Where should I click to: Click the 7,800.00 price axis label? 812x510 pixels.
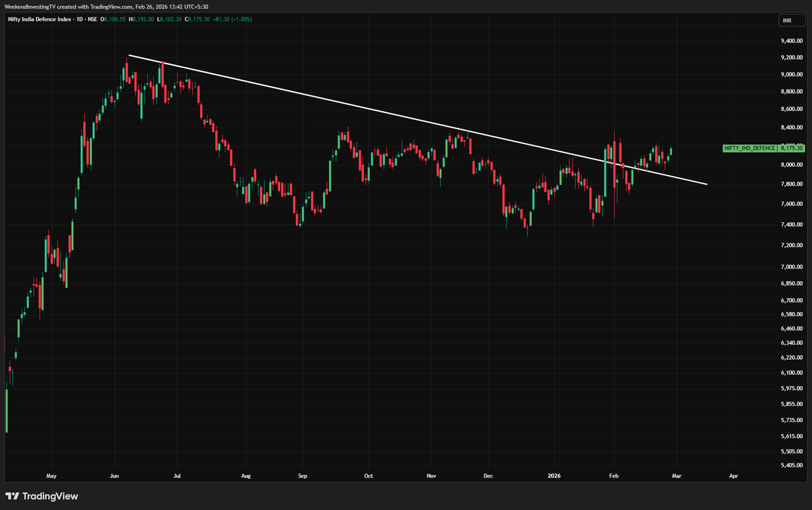[x=792, y=184]
